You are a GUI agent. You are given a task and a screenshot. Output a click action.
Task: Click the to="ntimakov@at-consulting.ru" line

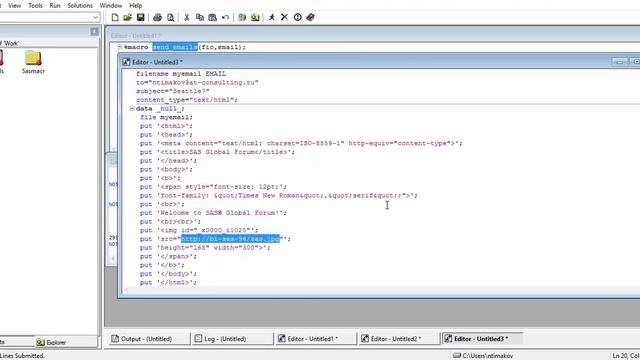coord(197,82)
